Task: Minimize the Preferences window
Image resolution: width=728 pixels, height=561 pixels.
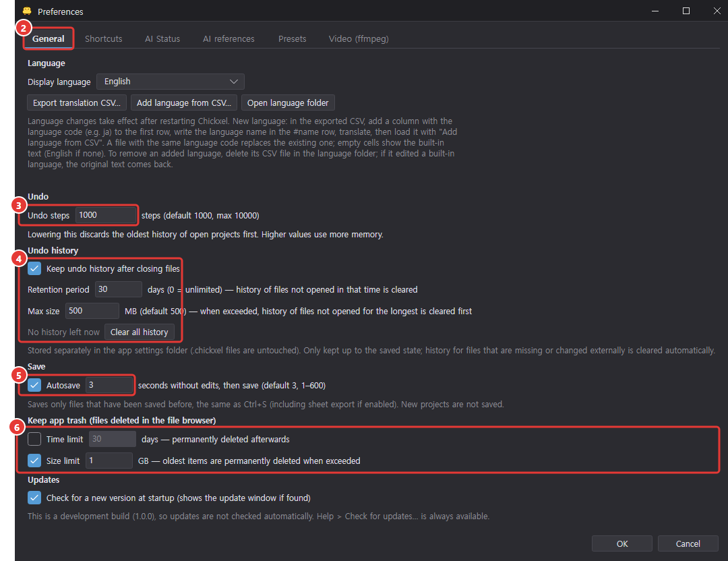Action: point(655,11)
